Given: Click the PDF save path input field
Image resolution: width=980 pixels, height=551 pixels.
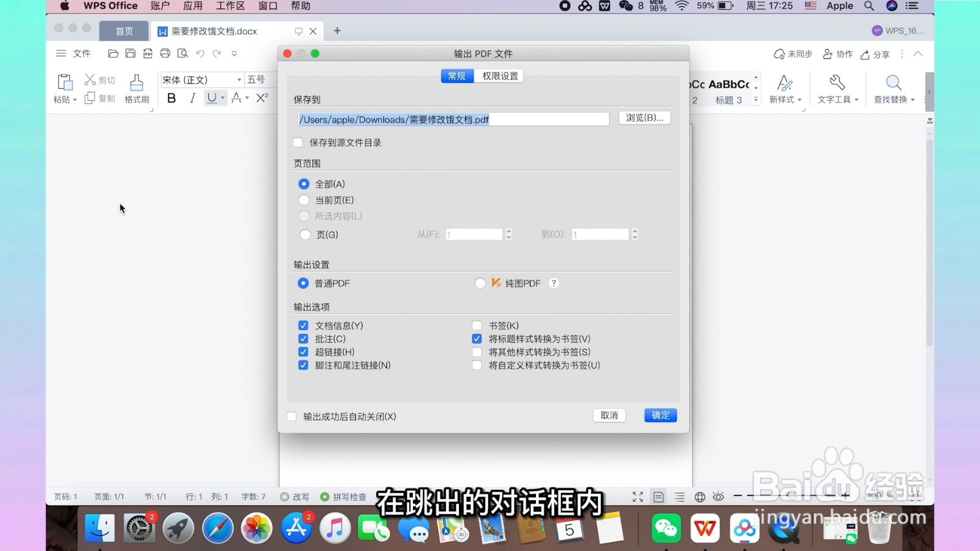Looking at the screenshot, I should click(453, 119).
